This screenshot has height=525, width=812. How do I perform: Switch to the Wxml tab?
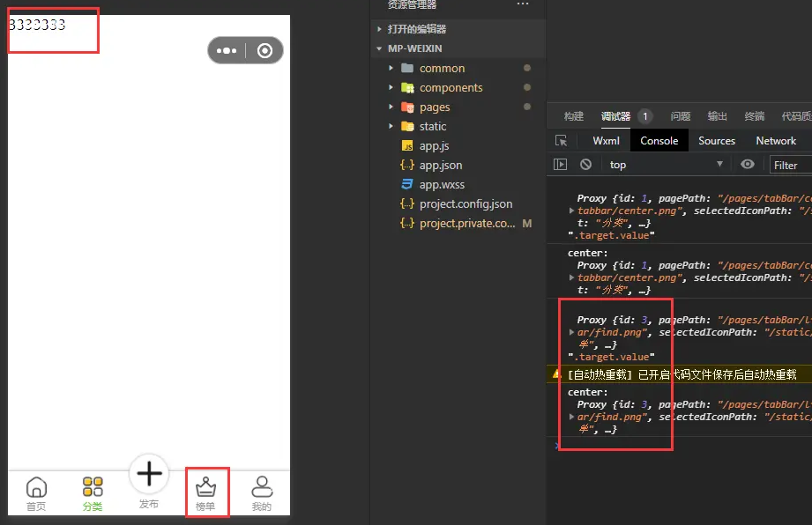[x=606, y=141]
